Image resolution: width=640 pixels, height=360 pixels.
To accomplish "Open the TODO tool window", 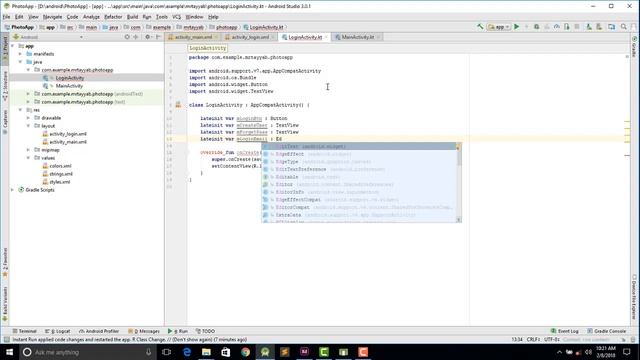I will [205, 331].
